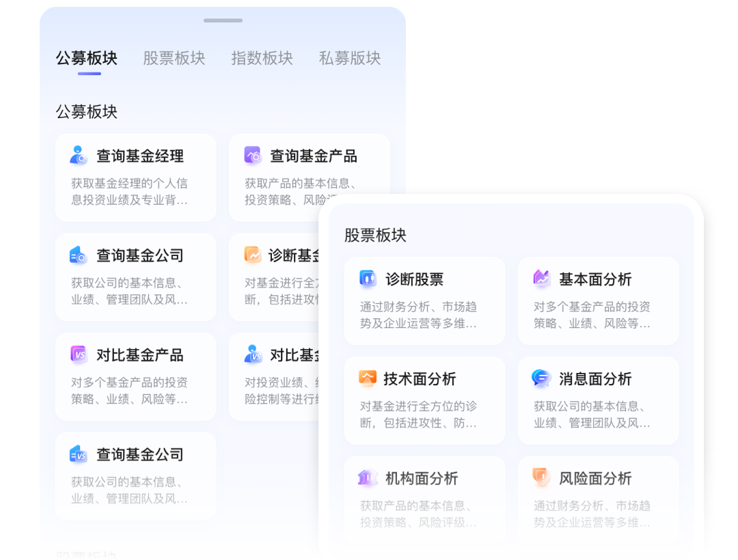Click the 诊断股票 magnifier icon
Image resolution: width=738 pixels, height=560 pixels.
367,279
